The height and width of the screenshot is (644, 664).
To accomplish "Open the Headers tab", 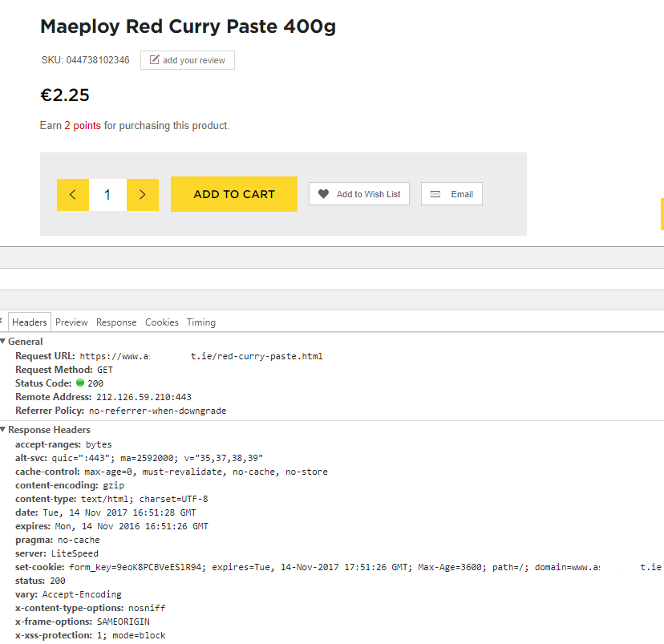I will tap(30, 322).
